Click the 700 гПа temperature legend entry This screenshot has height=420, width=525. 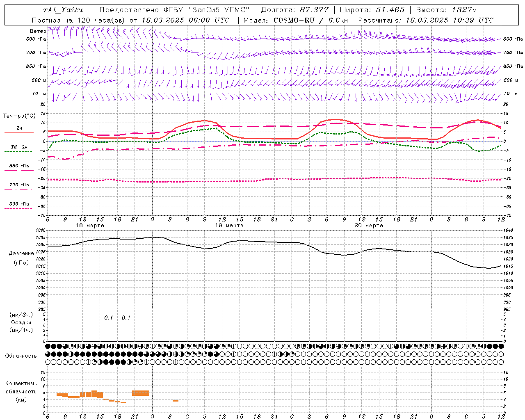(19, 185)
